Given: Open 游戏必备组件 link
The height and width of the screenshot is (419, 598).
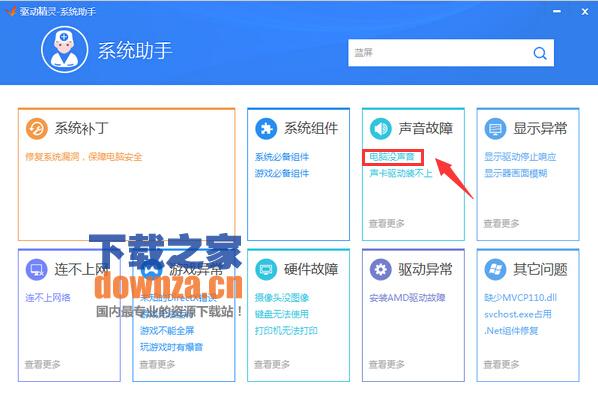Looking at the screenshot, I should tap(282, 173).
